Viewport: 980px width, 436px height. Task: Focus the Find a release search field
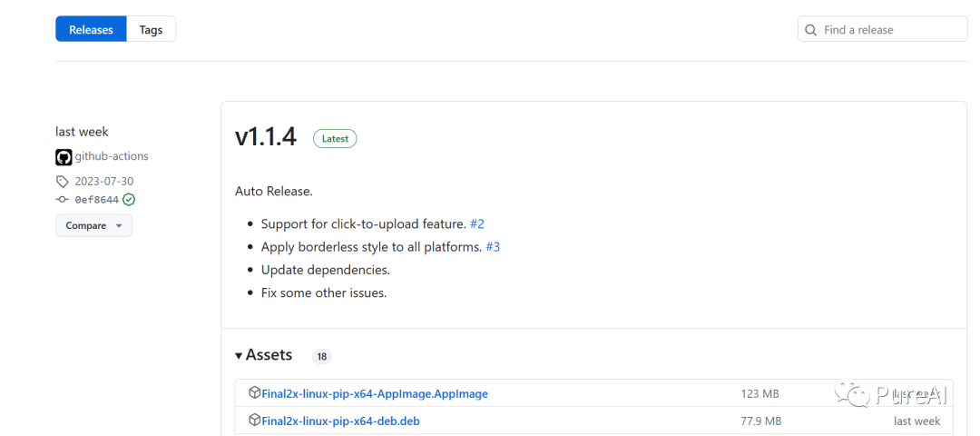(889, 30)
